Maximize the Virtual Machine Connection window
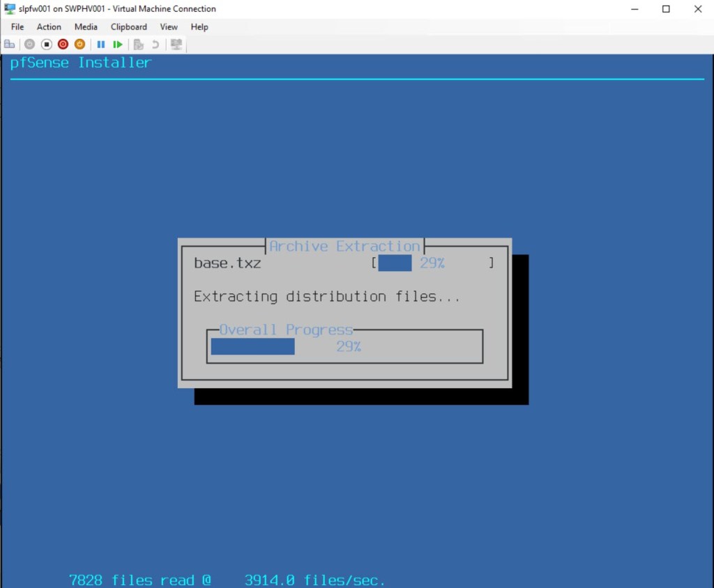The image size is (714, 588). pyautogui.click(x=666, y=9)
